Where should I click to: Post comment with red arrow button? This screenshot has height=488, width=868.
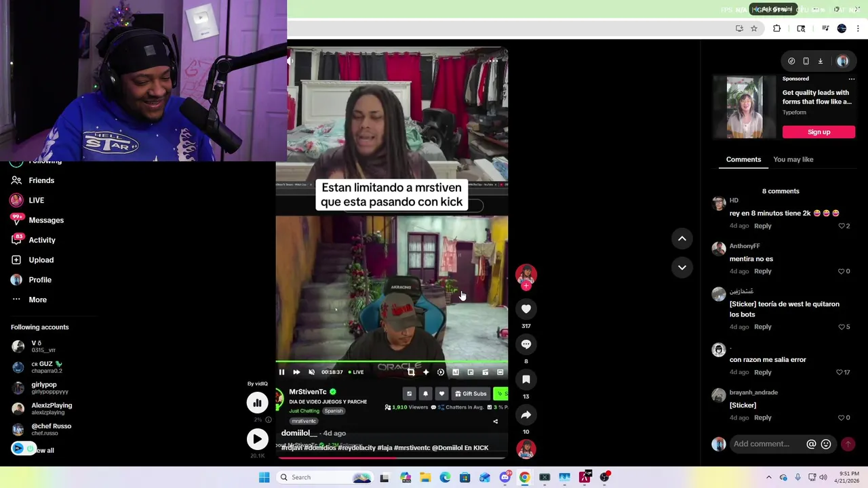click(x=848, y=444)
